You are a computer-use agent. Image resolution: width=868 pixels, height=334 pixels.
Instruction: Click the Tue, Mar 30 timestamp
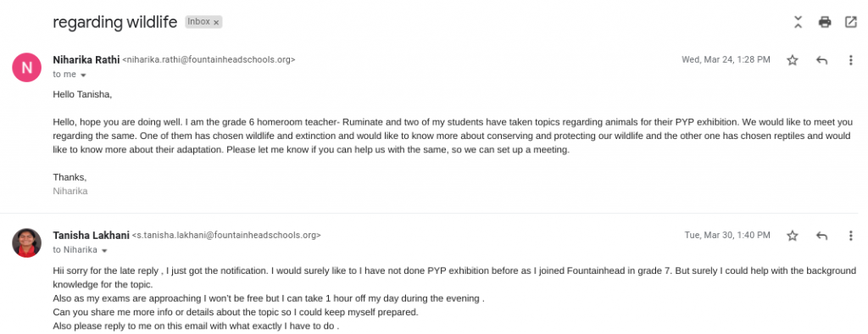pos(727,236)
